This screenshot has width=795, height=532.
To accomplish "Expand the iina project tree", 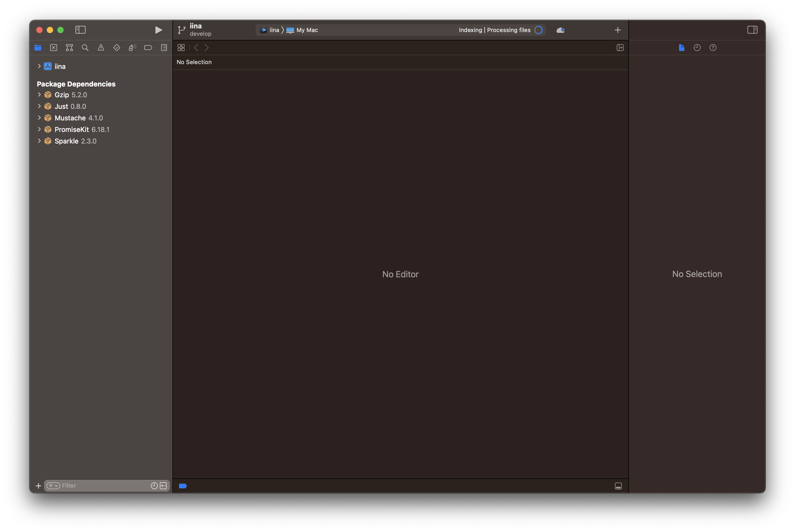I will (39, 66).
